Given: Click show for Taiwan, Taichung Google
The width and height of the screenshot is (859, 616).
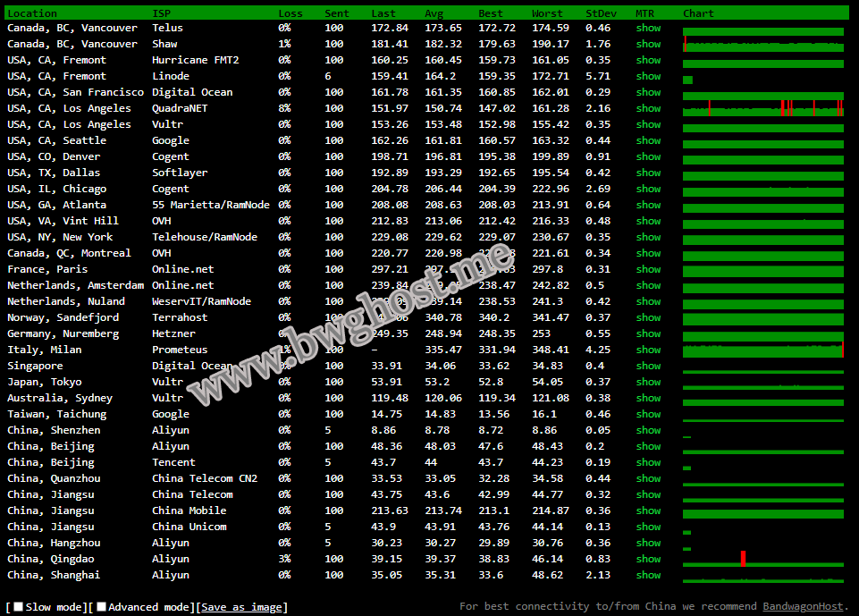Looking at the screenshot, I should (x=648, y=414).
